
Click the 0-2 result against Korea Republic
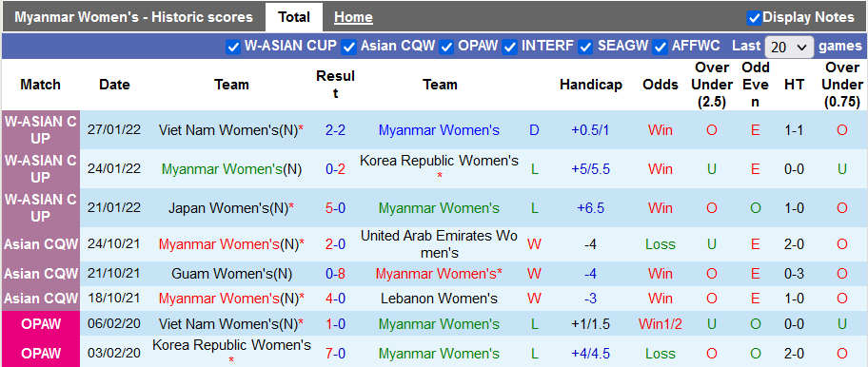click(335, 169)
